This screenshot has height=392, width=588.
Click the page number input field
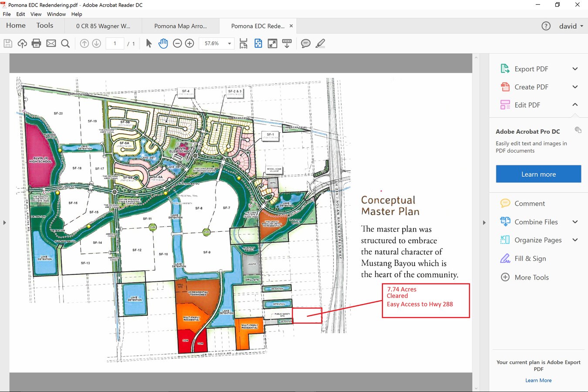(x=115, y=44)
